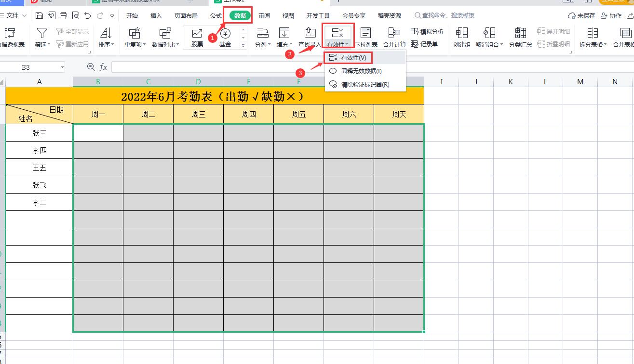The image size is (634, 364).
Task: Click the print icon in quick access toolbar
Action: tap(63, 16)
